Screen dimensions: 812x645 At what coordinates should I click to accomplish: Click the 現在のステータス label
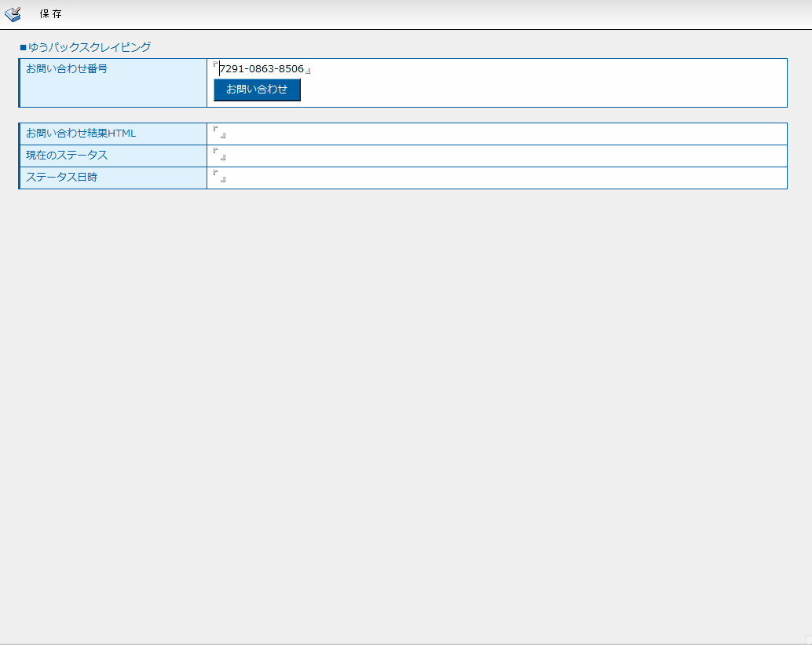tap(67, 155)
